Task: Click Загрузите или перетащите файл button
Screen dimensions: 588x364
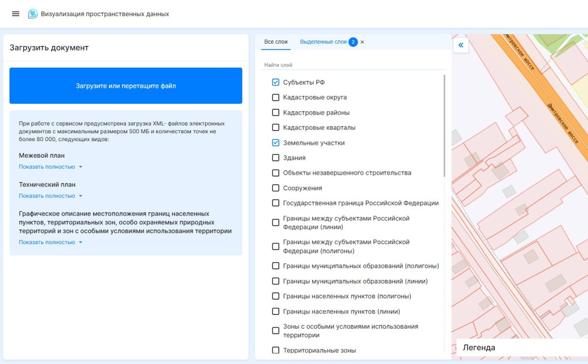Action: (x=125, y=86)
